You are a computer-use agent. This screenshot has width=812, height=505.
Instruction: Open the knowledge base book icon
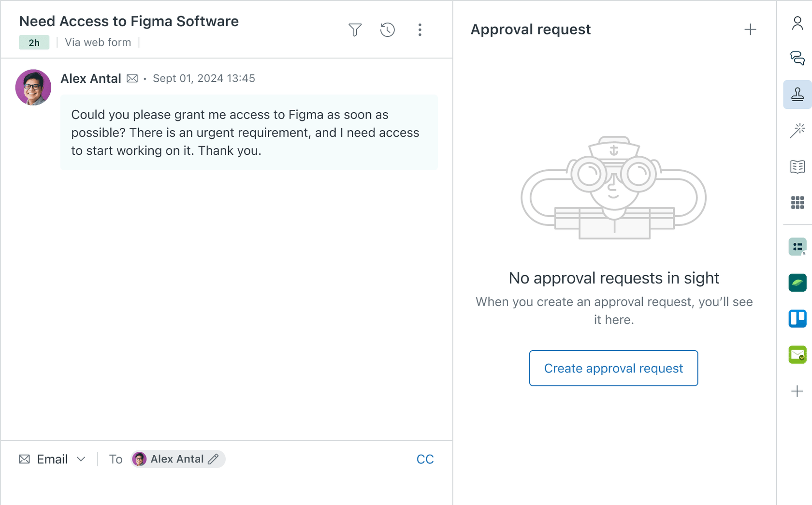[x=797, y=167]
